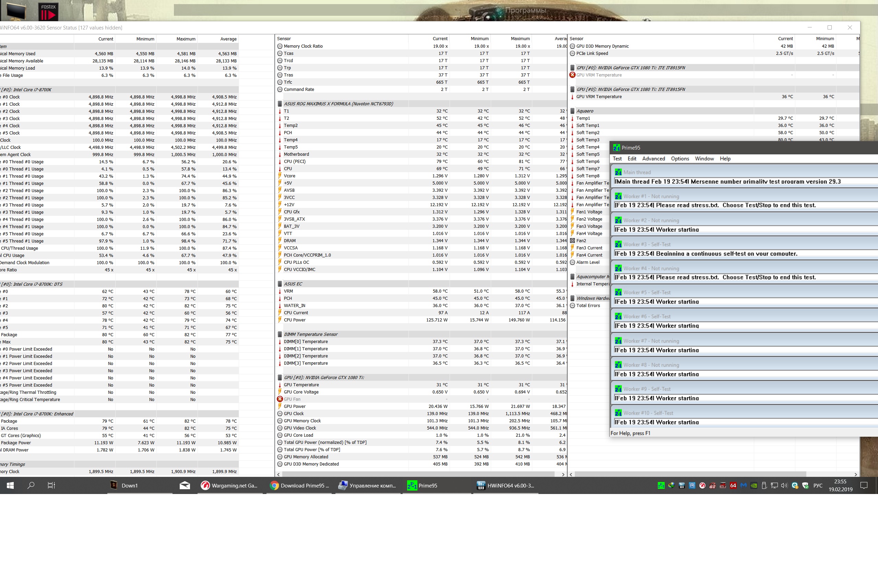Open the Advanced menu in Prime95
Screen dimensions: 878x588
653,158
